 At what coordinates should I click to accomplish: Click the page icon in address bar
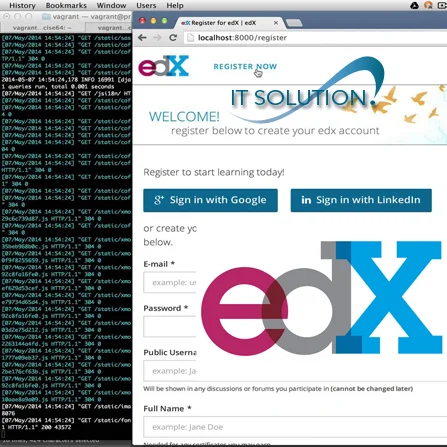tap(190, 38)
